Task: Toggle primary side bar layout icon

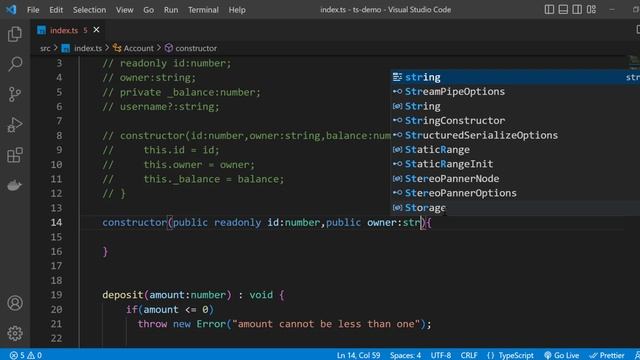Action: pos(549,9)
